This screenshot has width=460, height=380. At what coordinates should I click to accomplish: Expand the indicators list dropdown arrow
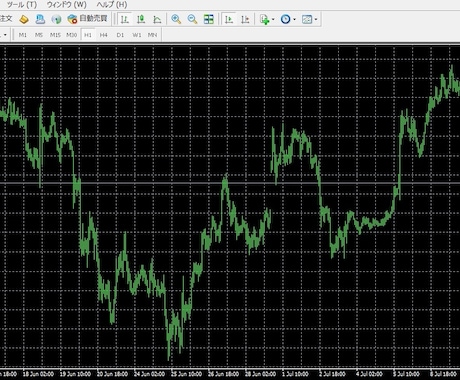pyautogui.click(x=273, y=19)
